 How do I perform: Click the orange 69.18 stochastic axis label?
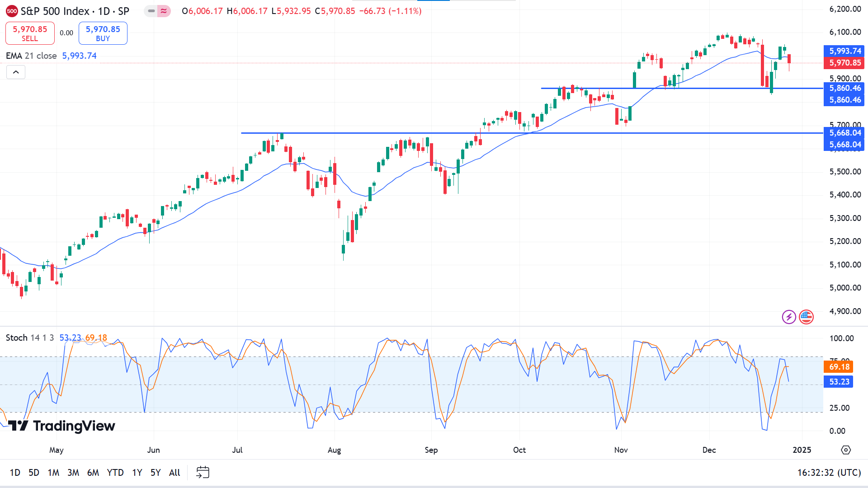click(839, 367)
